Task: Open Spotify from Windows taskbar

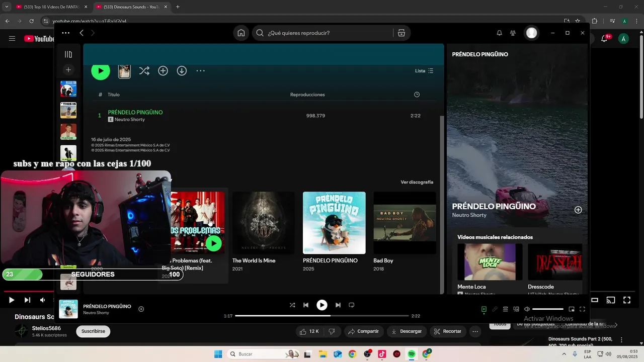Action: pos(412,354)
